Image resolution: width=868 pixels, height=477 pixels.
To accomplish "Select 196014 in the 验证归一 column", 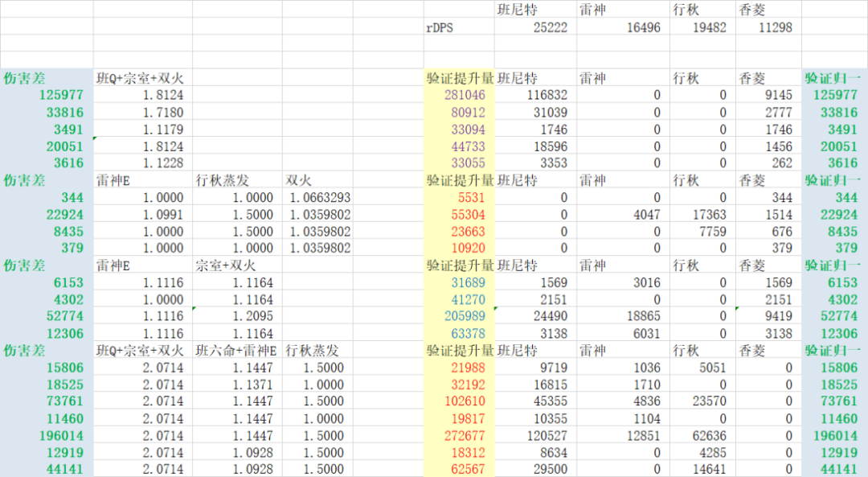I will [835, 435].
